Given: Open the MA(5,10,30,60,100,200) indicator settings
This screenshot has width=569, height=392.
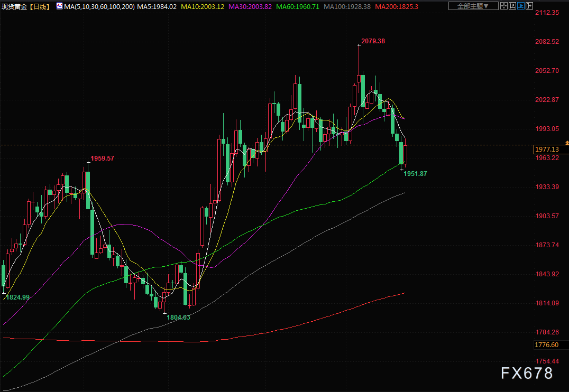Looking at the screenshot, I should tap(99, 7).
